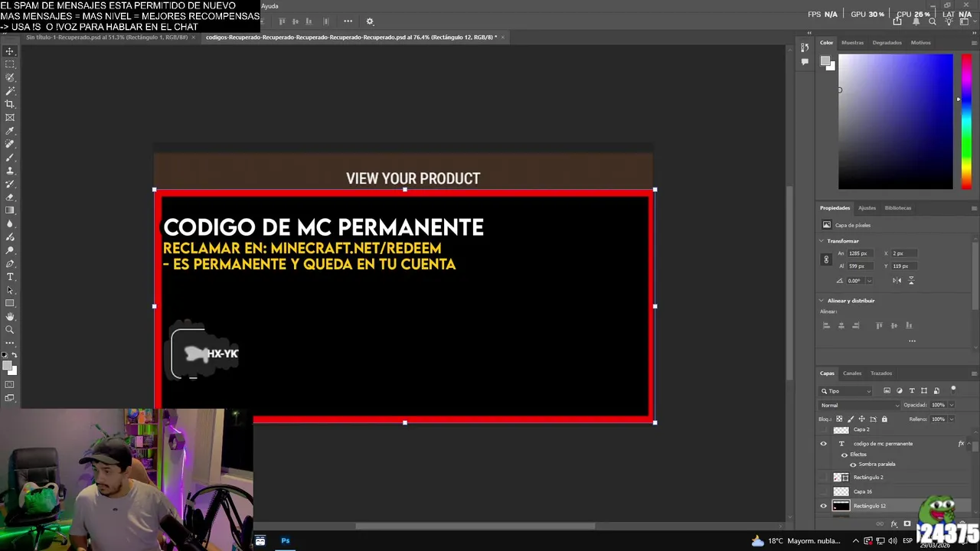Image resolution: width=980 pixels, height=551 pixels.
Task: Flip horizontally in the Properties panel
Action: pyautogui.click(x=897, y=280)
